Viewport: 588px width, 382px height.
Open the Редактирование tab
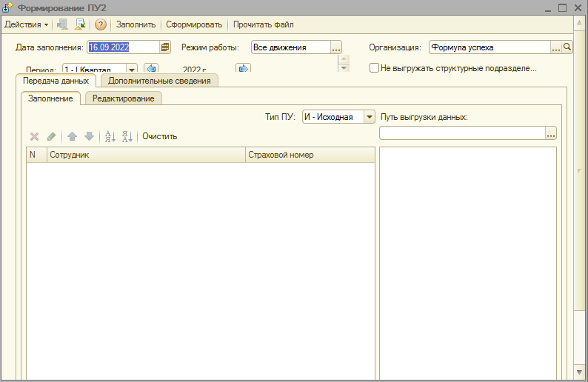[x=124, y=98]
